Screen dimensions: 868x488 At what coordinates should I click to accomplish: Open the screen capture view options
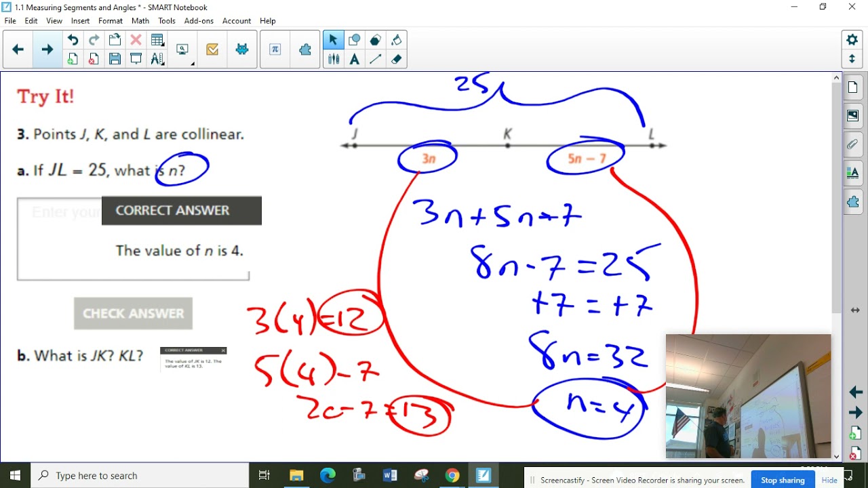(x=182, y=49)
